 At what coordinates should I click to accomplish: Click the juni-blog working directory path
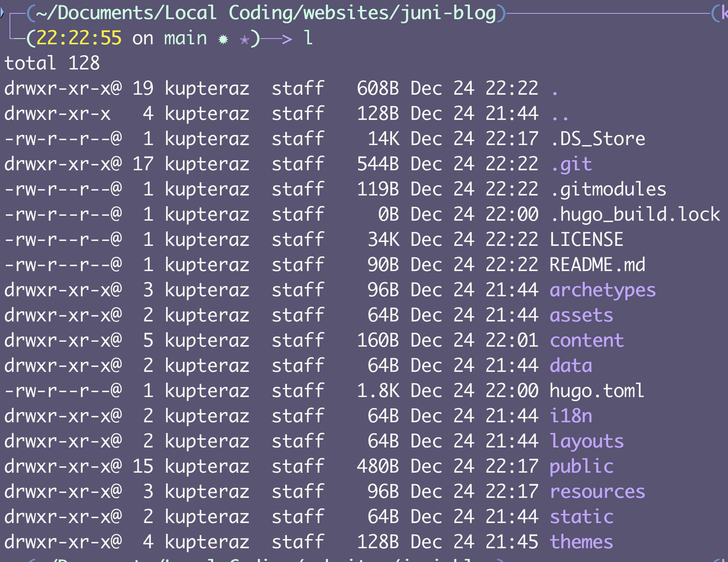[266, 13]
